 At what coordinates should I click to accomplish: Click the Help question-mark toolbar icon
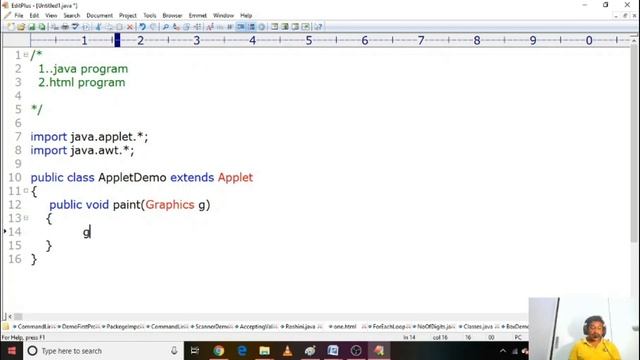pyautogui.click(x=318, y=27)
